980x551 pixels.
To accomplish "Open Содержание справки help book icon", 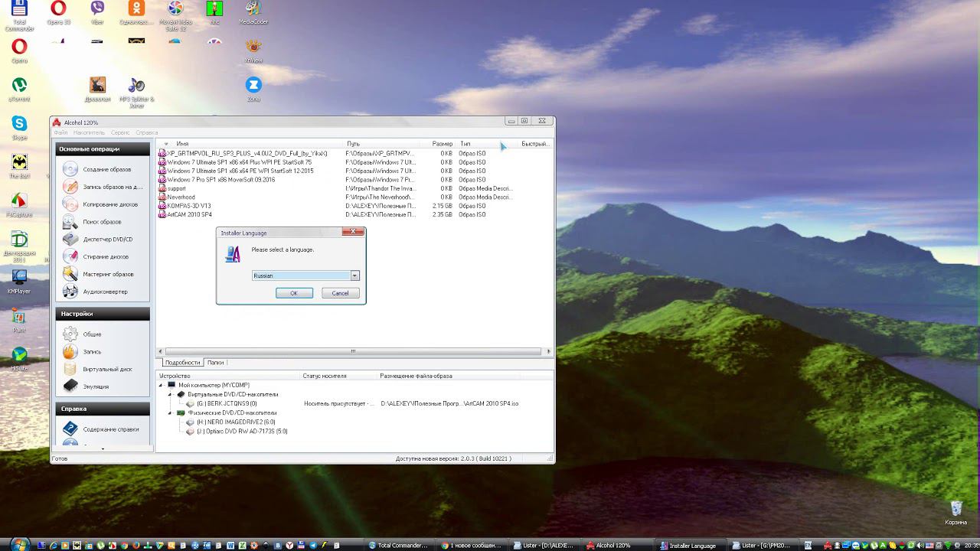I will click(70, 429).
